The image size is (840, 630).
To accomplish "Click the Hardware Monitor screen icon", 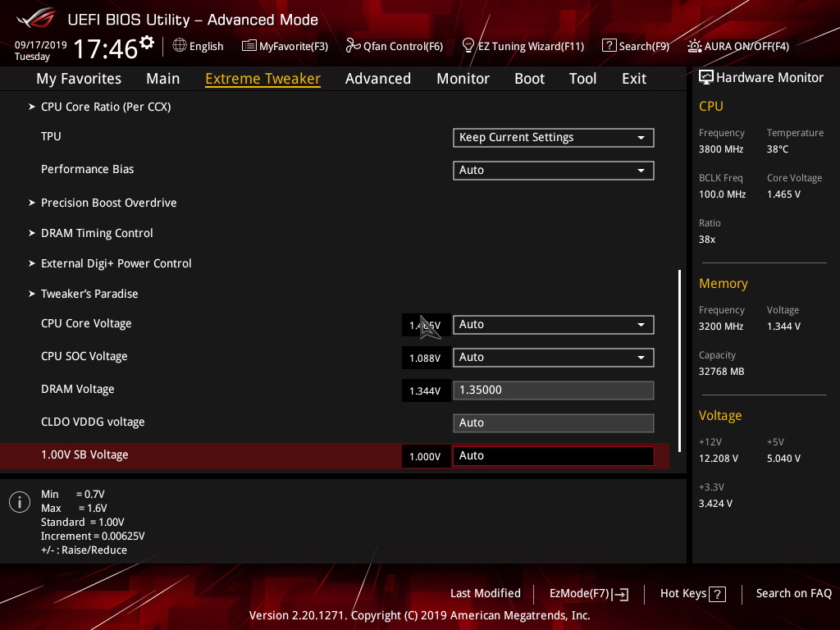I will click(x=705, y=78).
